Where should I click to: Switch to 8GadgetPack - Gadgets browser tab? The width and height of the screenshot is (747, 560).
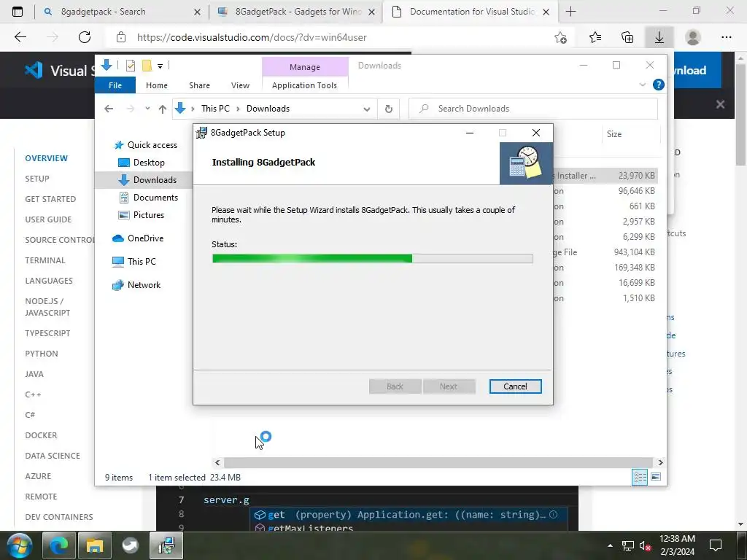tap(295, 12)
